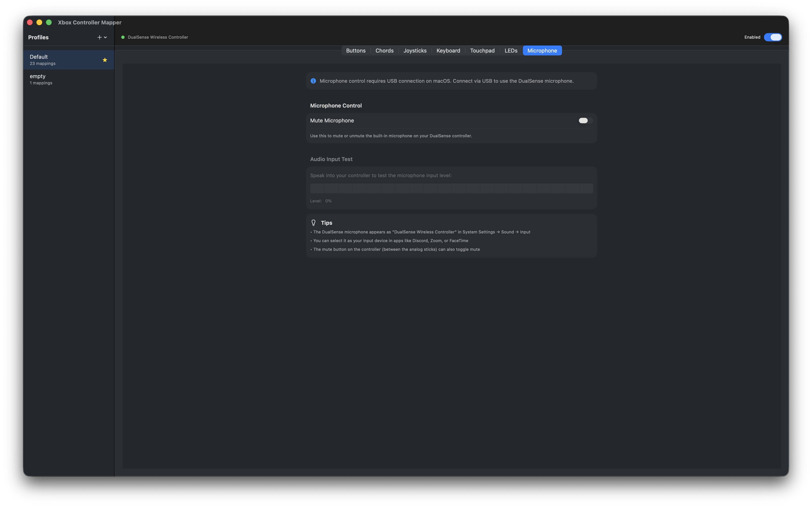This screenshot has width=812, height=507.
Task: Disable the Enabled switch
Action: coord(773,37)
